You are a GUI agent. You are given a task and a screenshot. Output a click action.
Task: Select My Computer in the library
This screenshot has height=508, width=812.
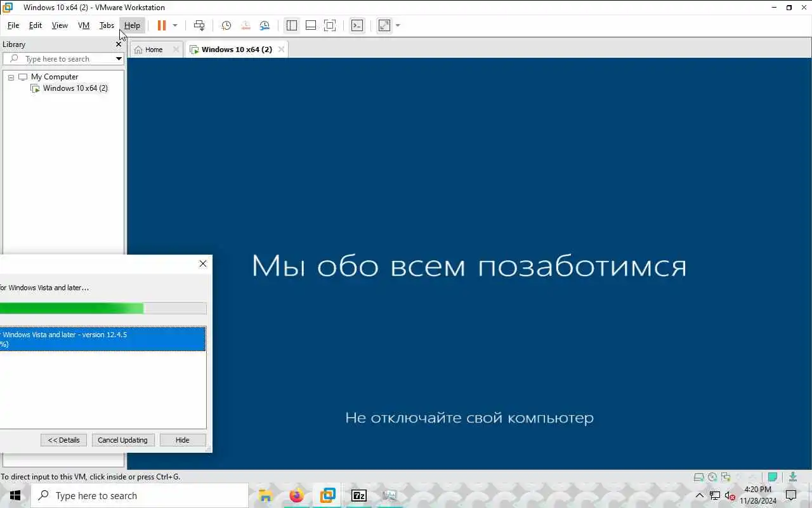[54, 77]
